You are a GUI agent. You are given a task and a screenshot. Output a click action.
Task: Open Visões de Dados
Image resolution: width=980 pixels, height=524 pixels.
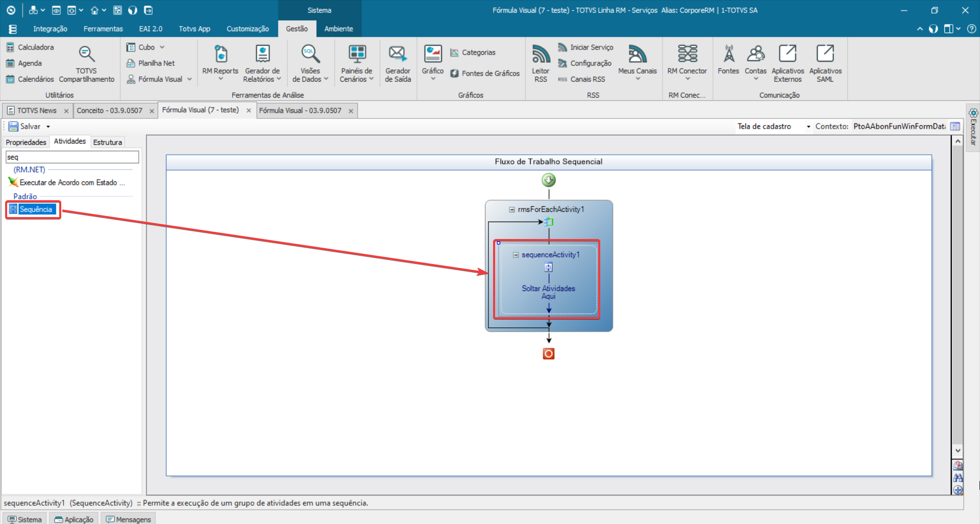click(310, 64)
